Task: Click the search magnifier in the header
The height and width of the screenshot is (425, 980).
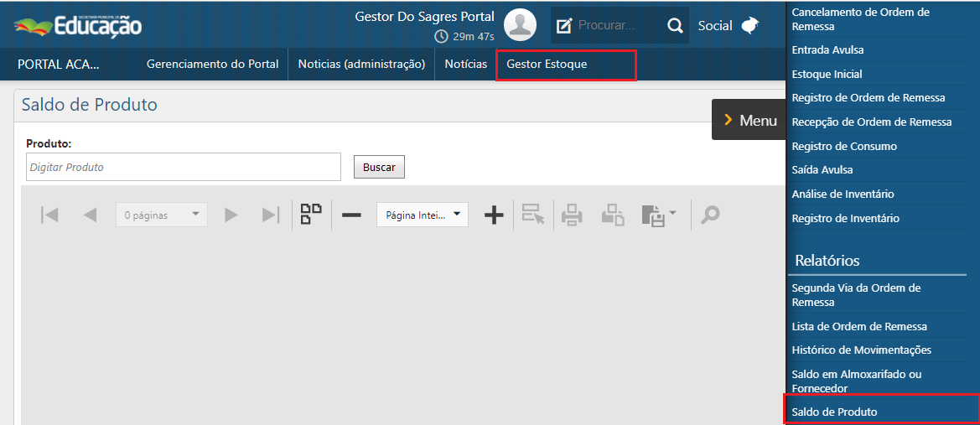Action: tap(675, 26)
